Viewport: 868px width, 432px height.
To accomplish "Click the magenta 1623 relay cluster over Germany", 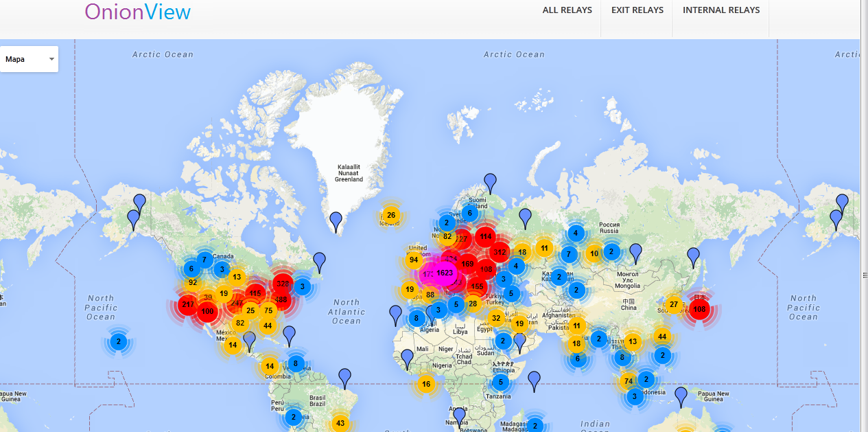I will point(444,273).
